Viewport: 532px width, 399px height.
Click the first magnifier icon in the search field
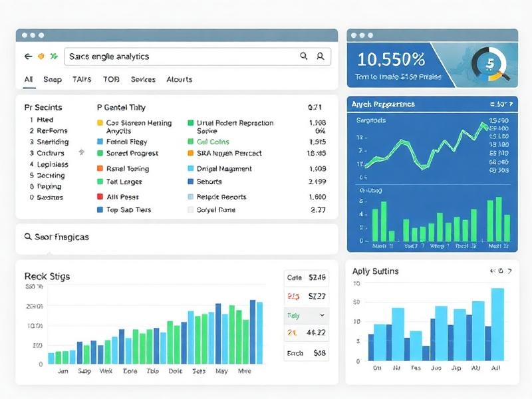pyautogui.click(x=304, y=56)
